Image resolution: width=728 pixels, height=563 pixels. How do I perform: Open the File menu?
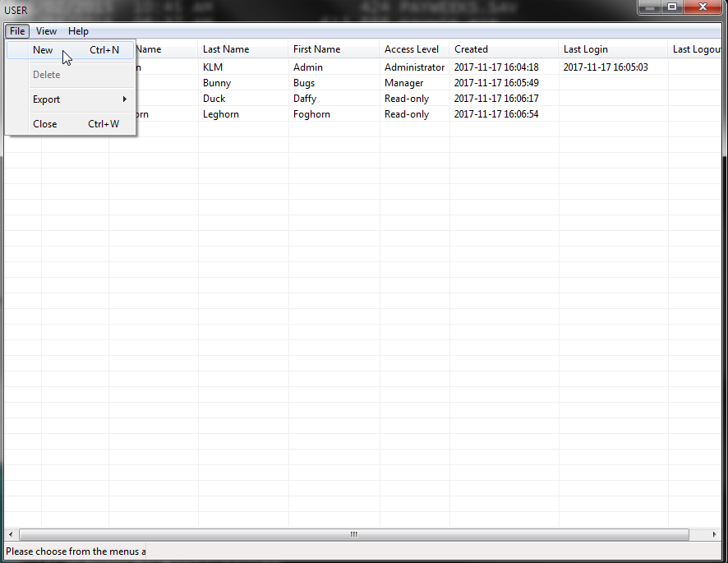(17, 31)
